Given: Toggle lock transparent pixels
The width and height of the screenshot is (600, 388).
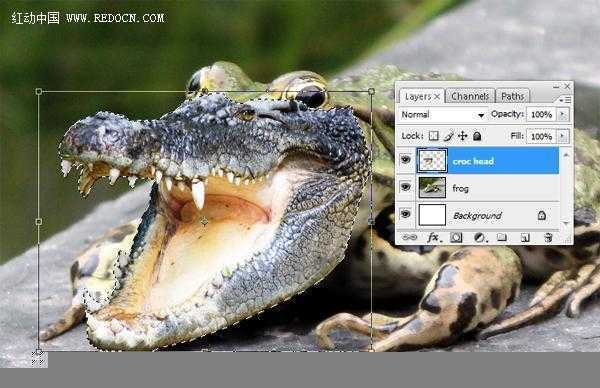Looking at the screenshot, I should pyautogui.click(x=434, y=136).
